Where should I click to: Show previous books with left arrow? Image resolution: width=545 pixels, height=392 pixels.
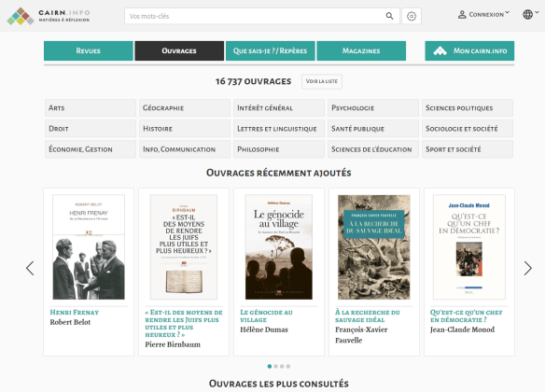[30, 268]
